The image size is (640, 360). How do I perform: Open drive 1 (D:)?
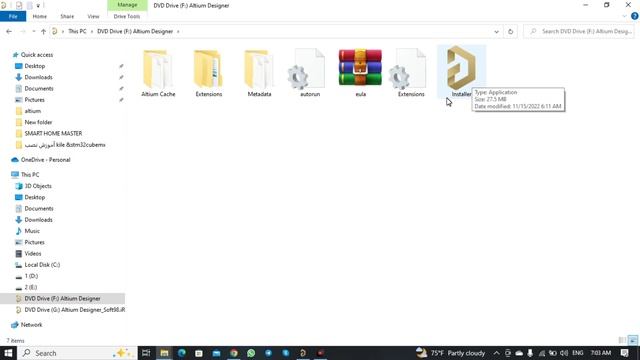[31, 276]
